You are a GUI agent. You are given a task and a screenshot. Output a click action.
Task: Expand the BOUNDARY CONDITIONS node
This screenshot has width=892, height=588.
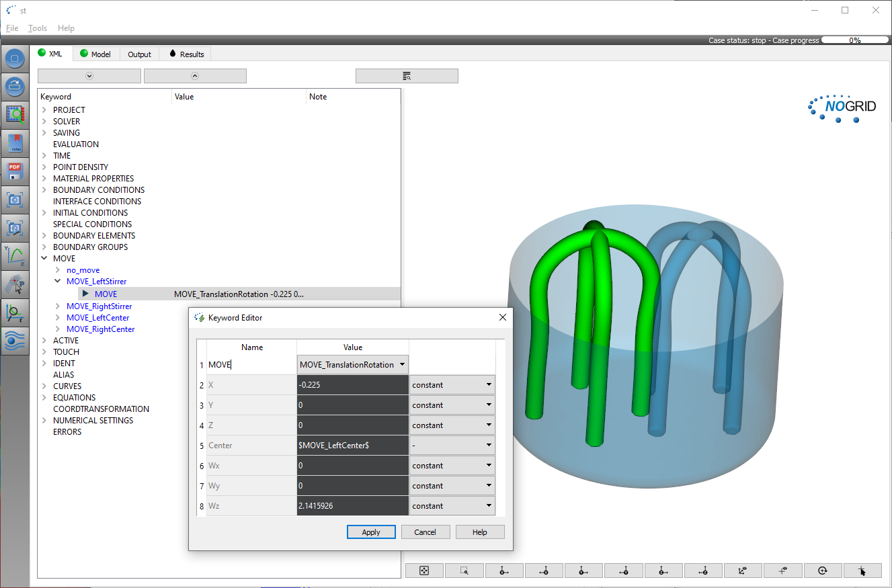pos(44,190)
